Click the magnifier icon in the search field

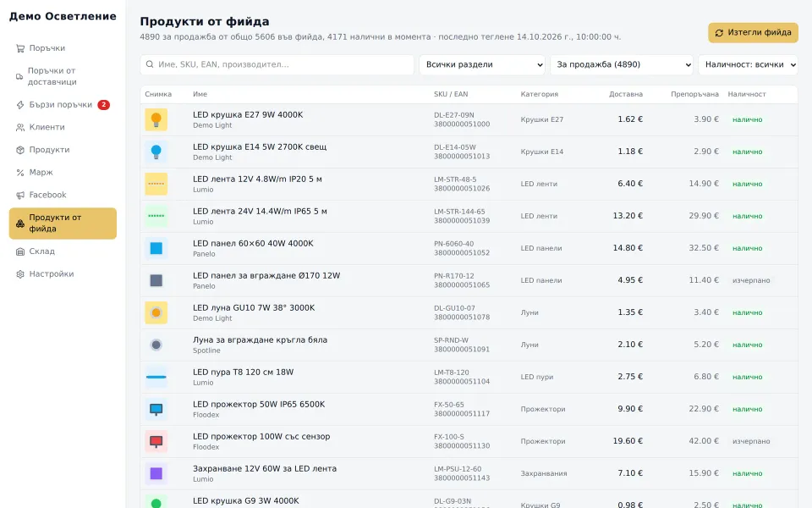150,64
